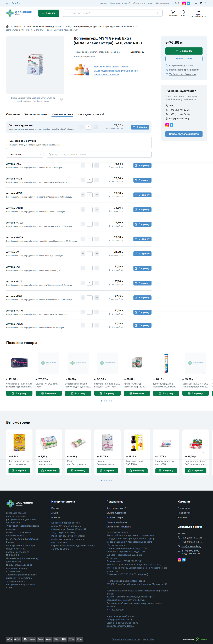Click the search magnifier icon in search bar
Viewport: 213px width, 644px height.
(x=159, y=13)
